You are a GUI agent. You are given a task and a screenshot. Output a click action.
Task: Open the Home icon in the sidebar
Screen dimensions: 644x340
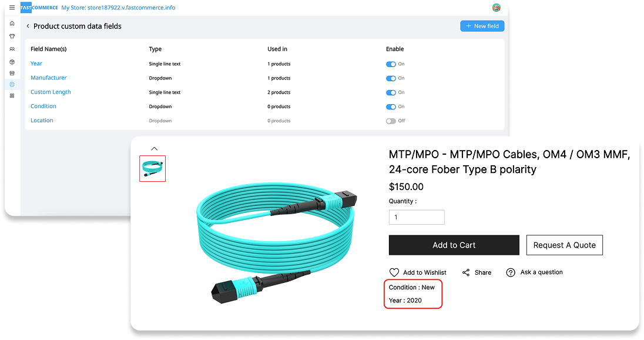pyautogui.click(x=12, y=24)
